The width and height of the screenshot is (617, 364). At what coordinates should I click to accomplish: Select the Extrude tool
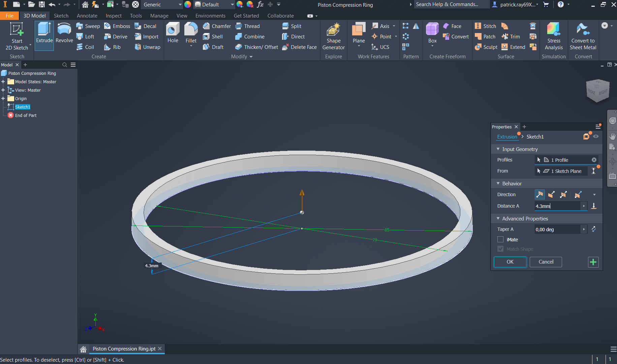(x=44, y=35)
